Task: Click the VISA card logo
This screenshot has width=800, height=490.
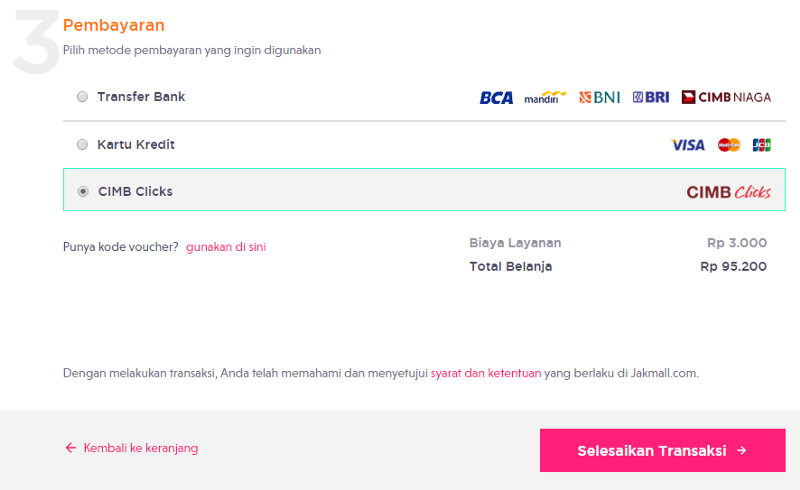Action: point(688,145)
